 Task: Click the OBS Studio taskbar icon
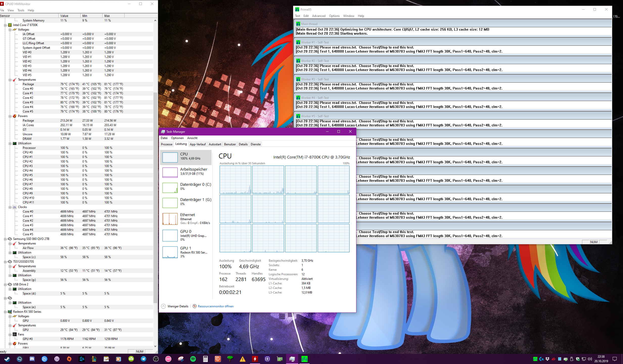coord(156,359)
